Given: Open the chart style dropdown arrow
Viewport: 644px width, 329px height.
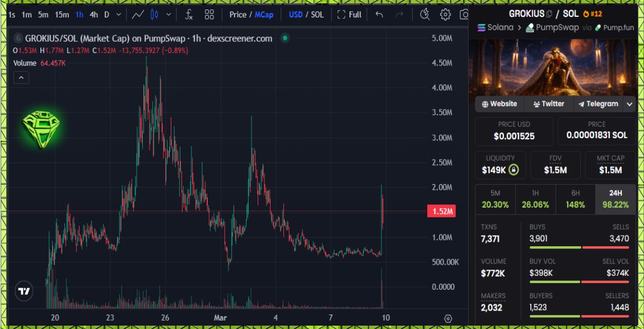Looking at the screenshot, I should [169, 15].
